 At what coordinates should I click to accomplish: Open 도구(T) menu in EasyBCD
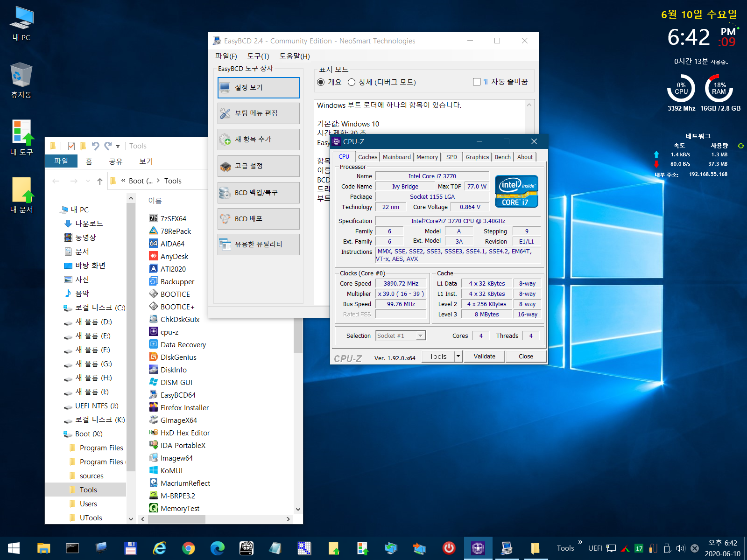(x=258, y=56)
